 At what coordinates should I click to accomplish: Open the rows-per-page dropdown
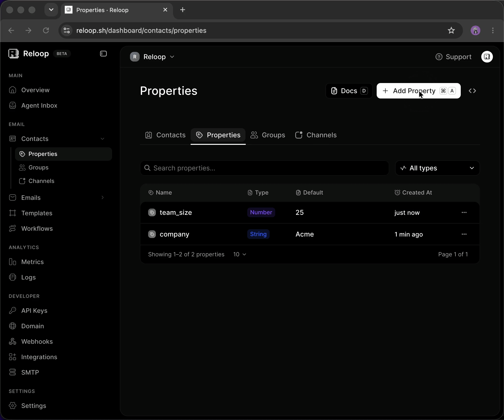240,254
